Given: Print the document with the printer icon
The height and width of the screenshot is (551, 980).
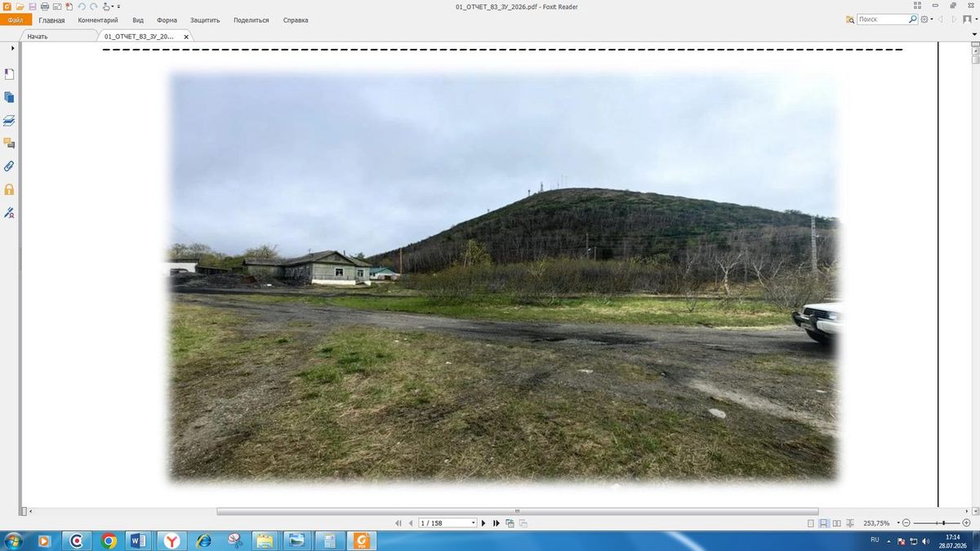Looking at the screenshot, I should tap(45, 6).
